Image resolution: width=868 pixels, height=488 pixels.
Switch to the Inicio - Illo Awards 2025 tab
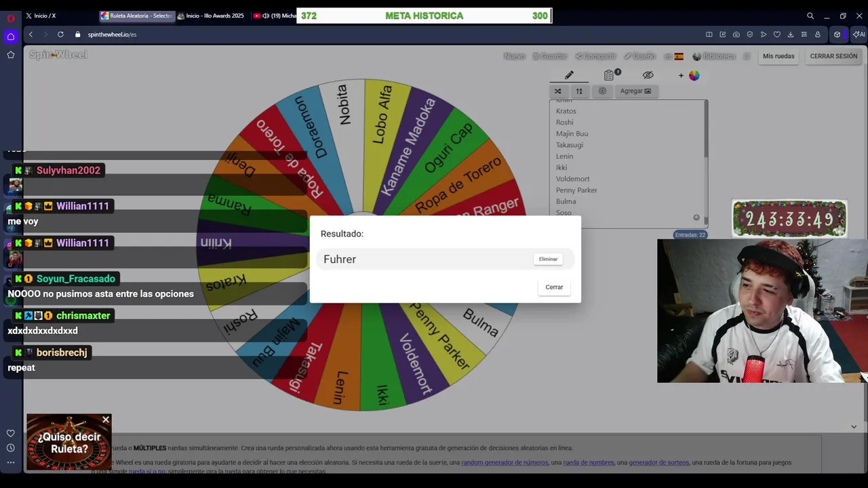pyautogui.click(x=212, y=16)
